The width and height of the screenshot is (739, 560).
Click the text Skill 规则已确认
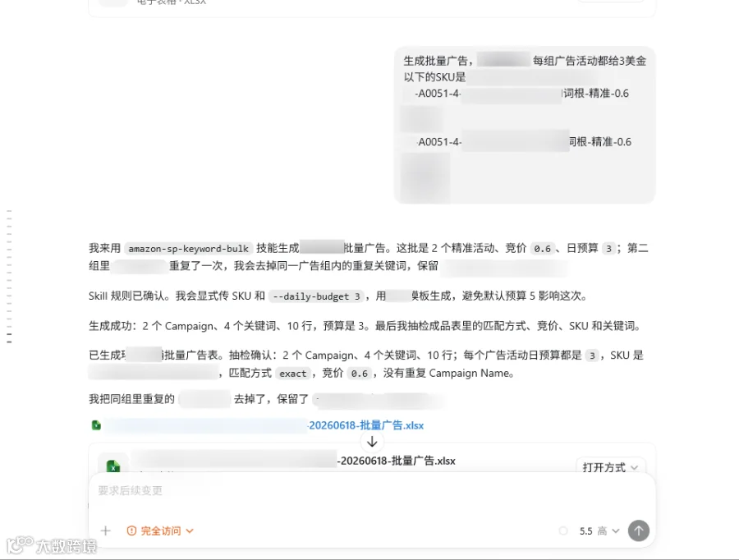pyautogui.click(x=129, y=296)
